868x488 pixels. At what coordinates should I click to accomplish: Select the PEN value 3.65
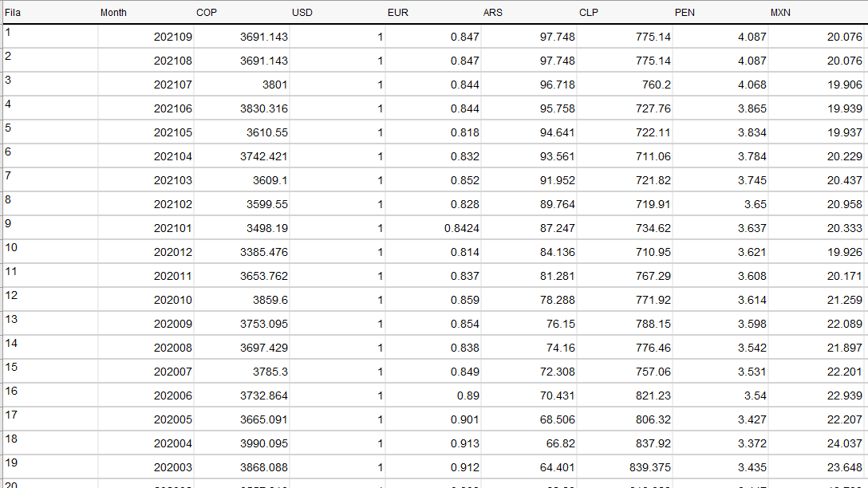tap(755, 204)
